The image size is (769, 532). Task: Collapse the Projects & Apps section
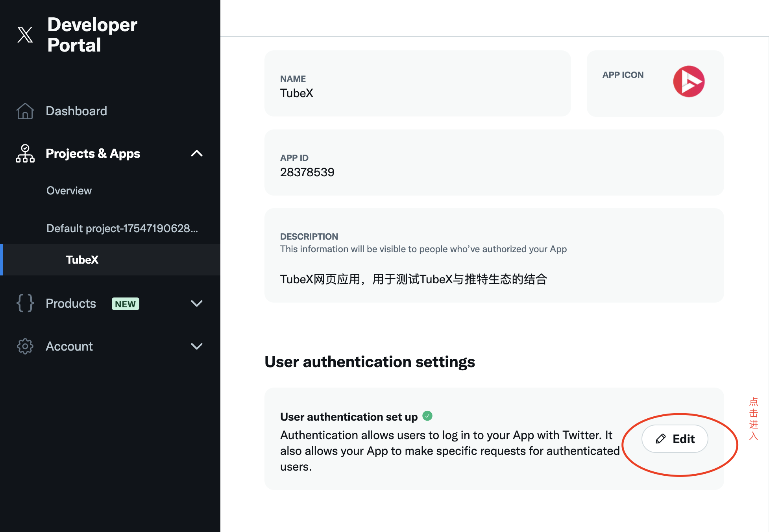coord(197,153)
